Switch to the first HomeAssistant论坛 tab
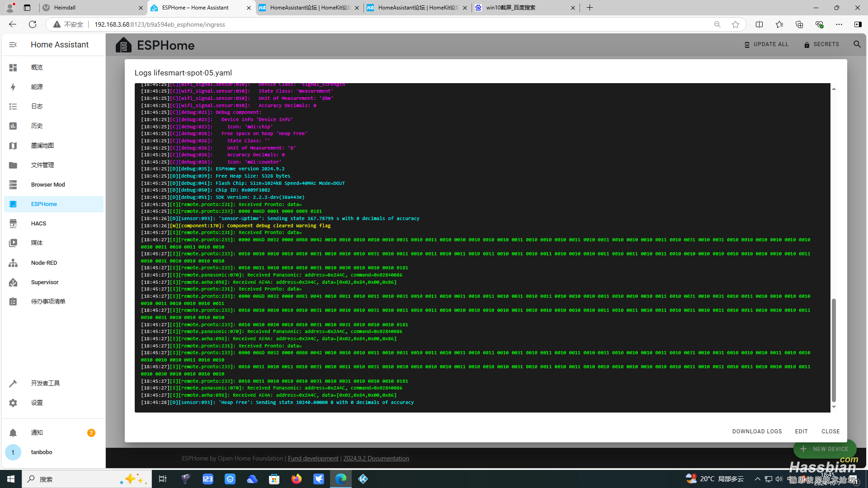This screenshot has width=868, height=488. pos(310,8)
